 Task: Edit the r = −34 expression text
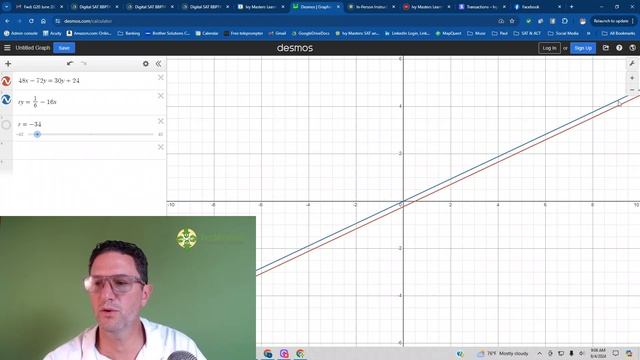click(29, 124)
